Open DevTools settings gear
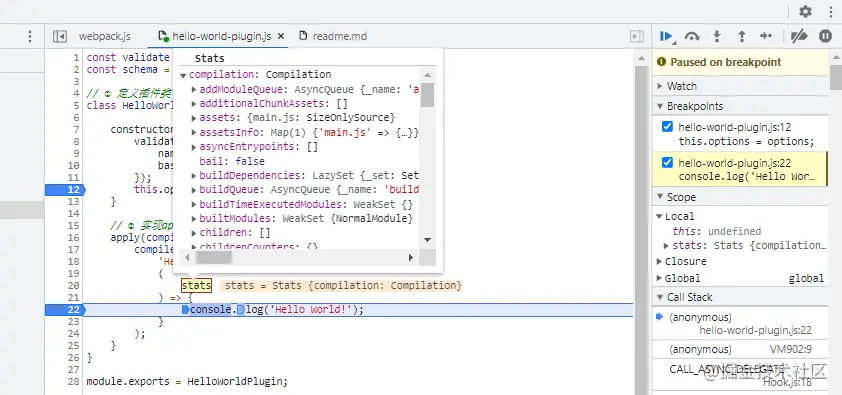842x395 pixels. (x=805, y=11)
